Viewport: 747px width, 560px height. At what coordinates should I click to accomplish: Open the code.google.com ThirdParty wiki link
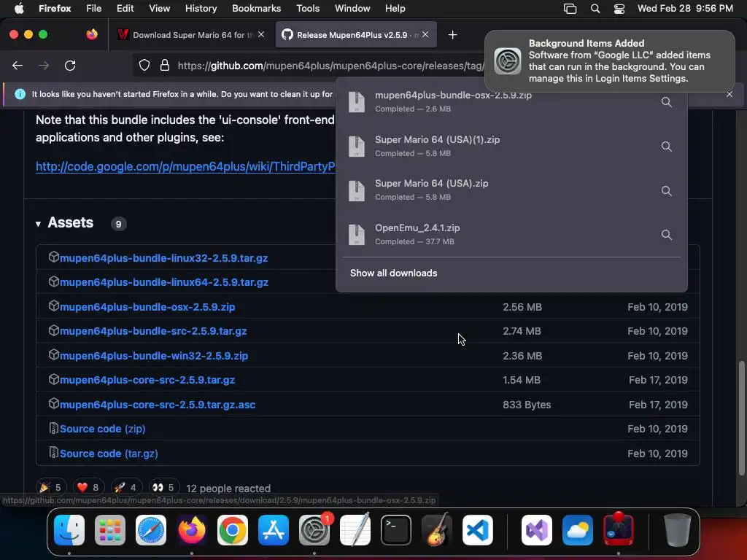[186, 167]
